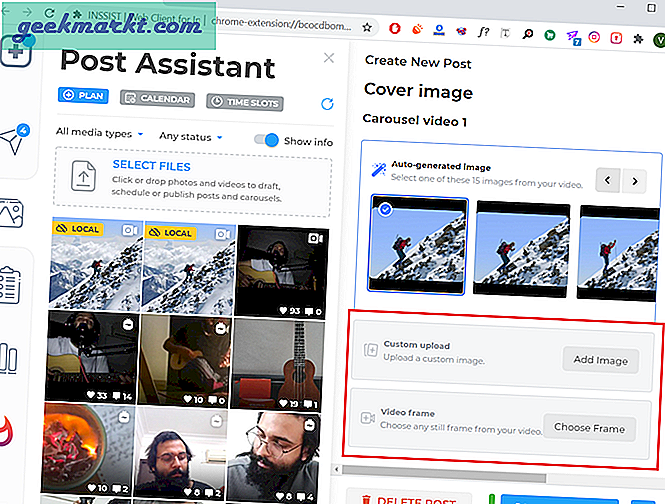The image size is (665, 504).
Task: Click the upload file icon in Select Files
Action: 81,177
